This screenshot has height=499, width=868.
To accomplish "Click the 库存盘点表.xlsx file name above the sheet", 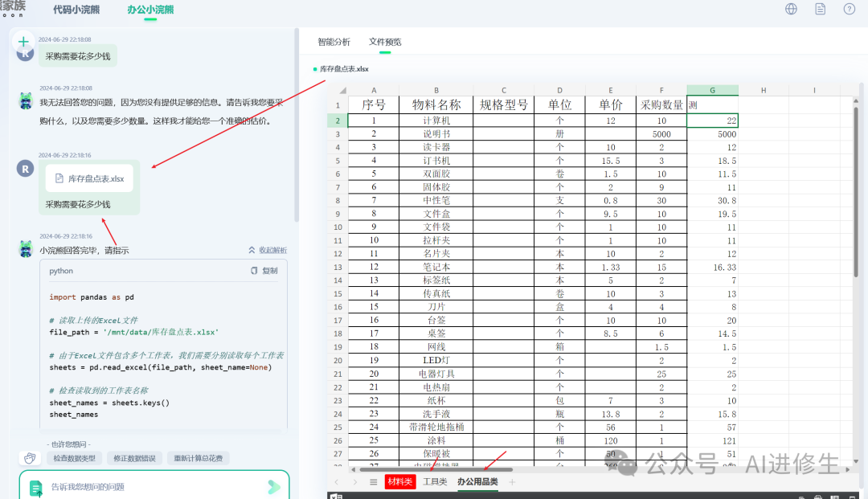I will [344, 68].
